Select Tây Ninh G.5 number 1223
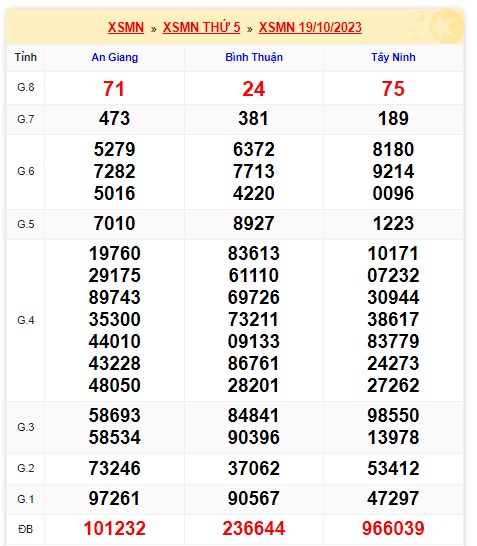This screenshot has width=477, height=546. (393, 224)
